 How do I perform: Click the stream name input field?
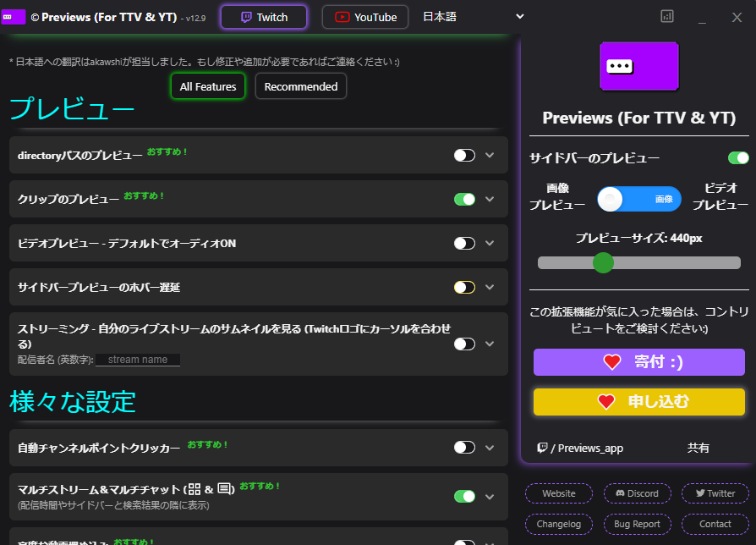(138, 360)
